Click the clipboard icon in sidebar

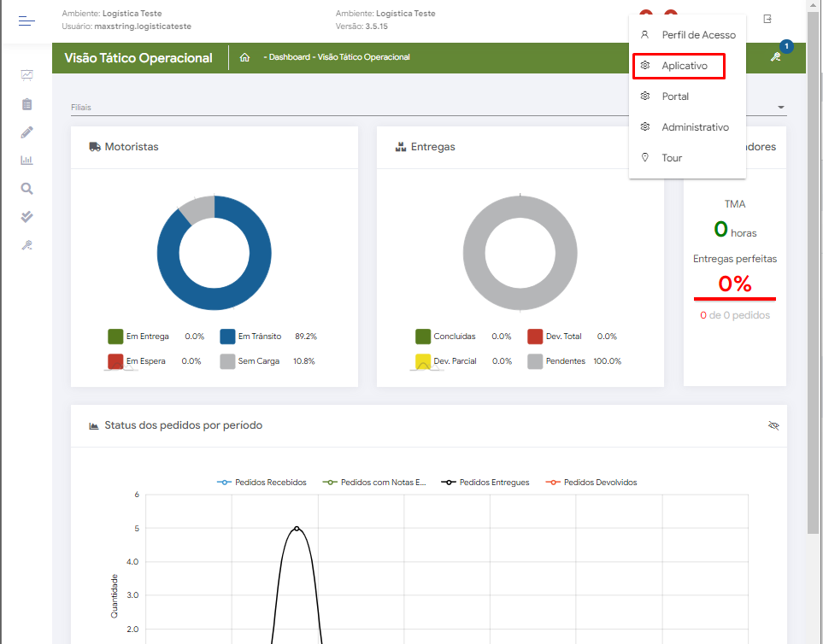click(x=27, y=104)
